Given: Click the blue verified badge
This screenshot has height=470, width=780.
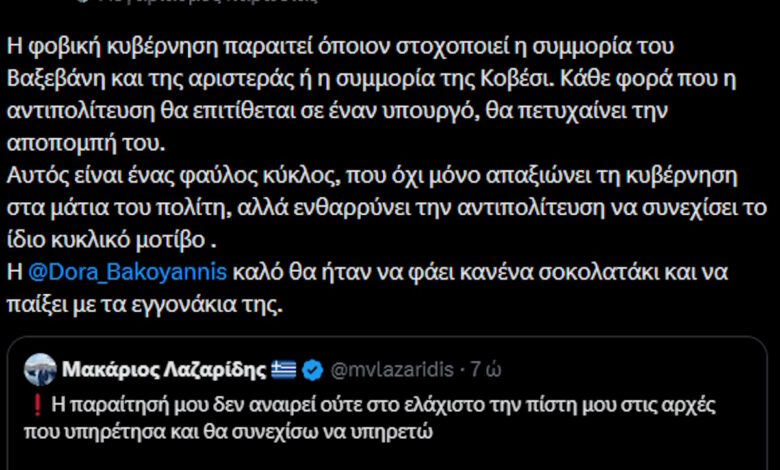Looking at the screenshot, I should click(x=312, y=370).
